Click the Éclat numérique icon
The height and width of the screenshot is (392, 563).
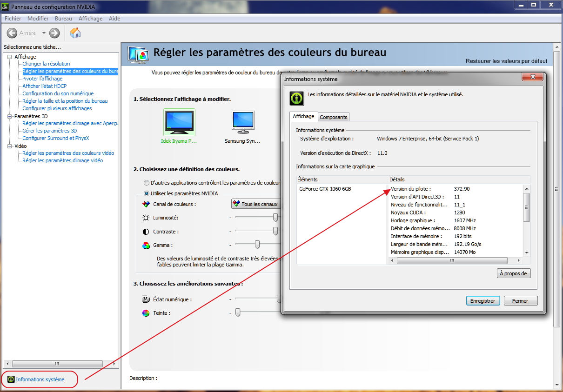[x=146, y=299]
